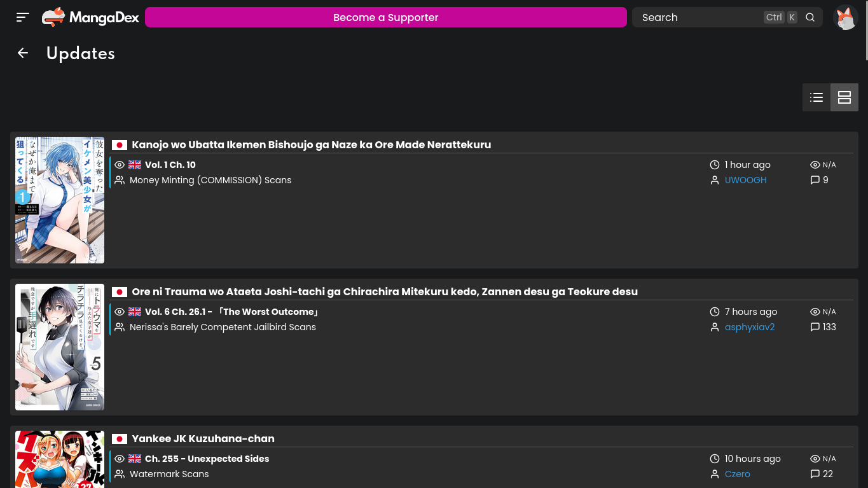The width and height of the screenshot is (868, 488).
Task: Click the MangaDex logo
Action: (x=91, y=17)
